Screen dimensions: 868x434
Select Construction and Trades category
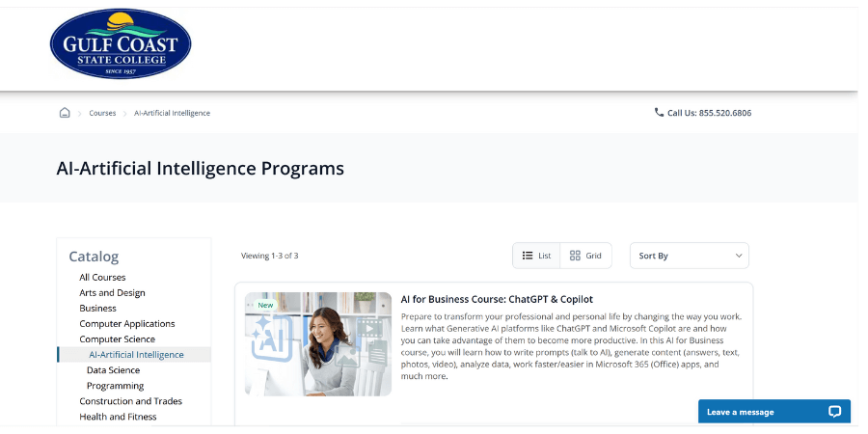point(130,401)
